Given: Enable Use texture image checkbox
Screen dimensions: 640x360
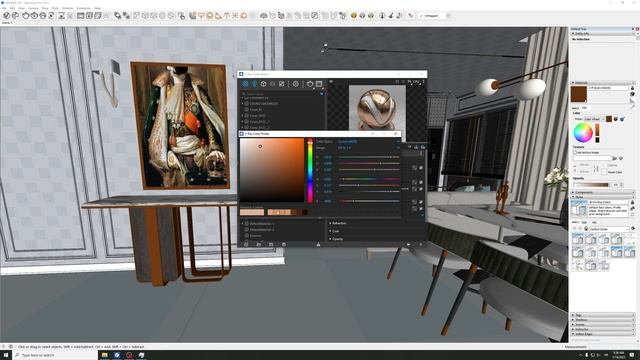Looking at the screenshot, I should (575, 152).
